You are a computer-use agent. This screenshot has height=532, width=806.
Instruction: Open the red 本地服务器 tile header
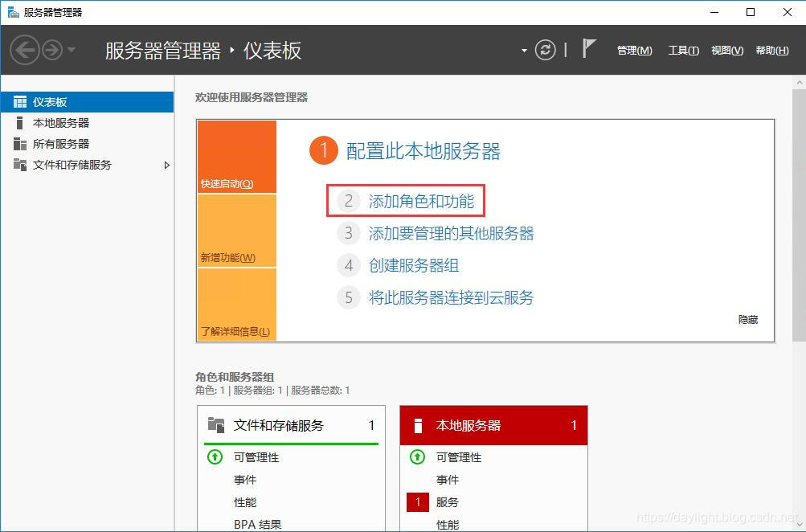pos(493,425)
